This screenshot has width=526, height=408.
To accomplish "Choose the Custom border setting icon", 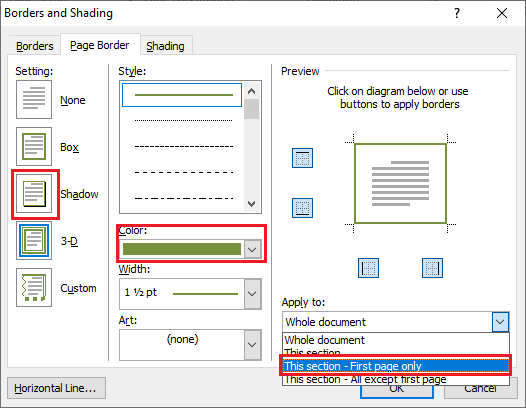I will [34, 288].
